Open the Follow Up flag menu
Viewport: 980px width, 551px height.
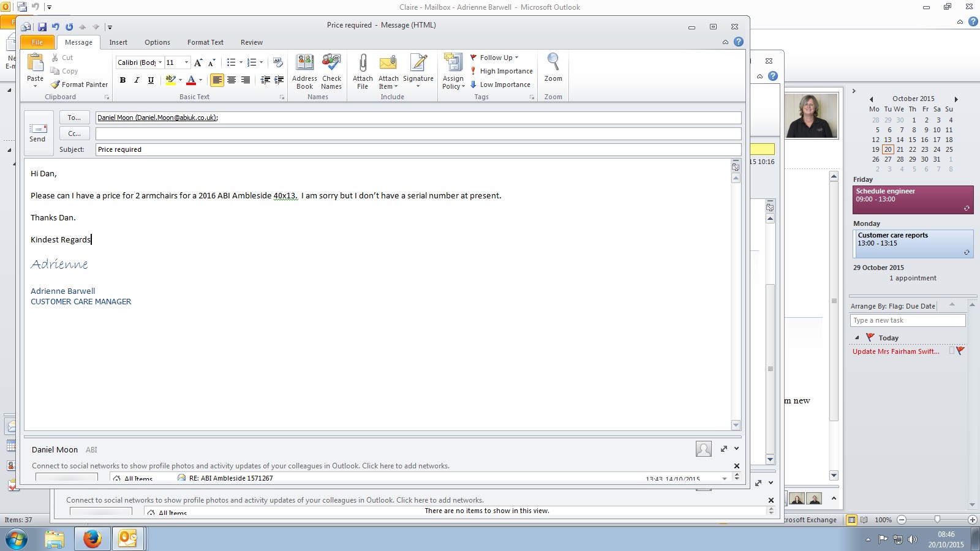click(495, 58)
